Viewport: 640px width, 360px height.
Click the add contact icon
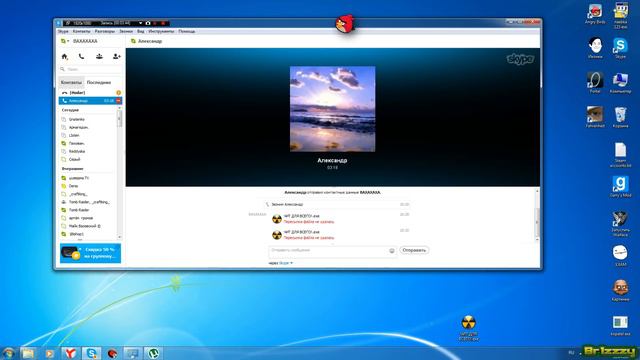(117, 56)
